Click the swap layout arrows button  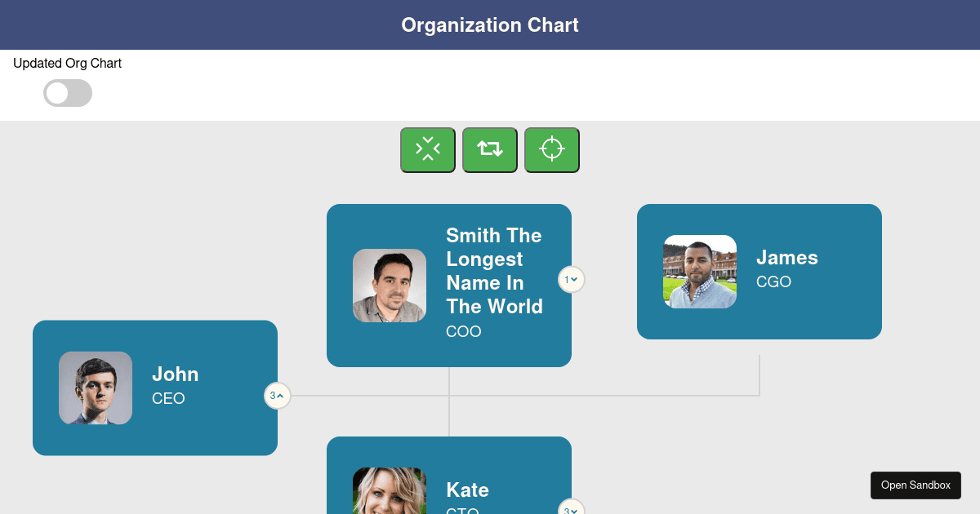(x=490, y=149)
